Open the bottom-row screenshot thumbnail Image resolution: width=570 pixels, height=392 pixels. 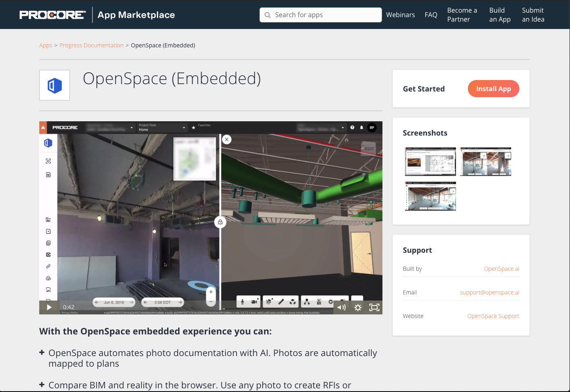(430, 196)
